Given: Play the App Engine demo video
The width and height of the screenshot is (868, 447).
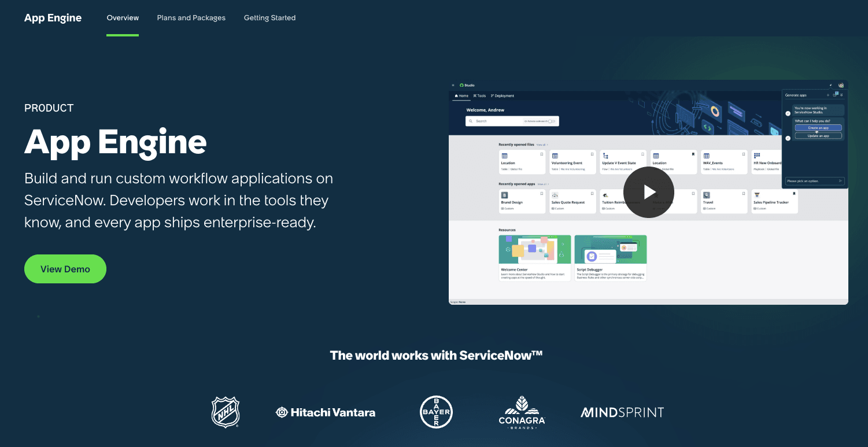Looking at the screenshot, I should (x=649, y=192).
